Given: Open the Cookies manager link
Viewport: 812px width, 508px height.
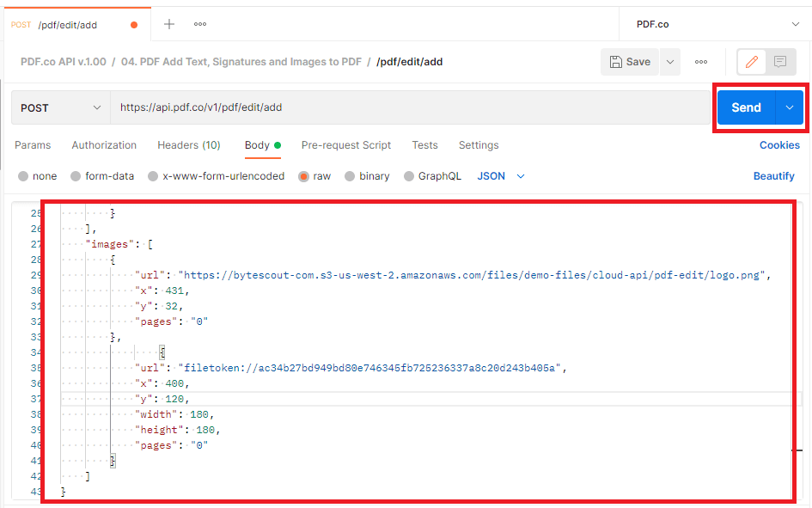Looking at the screenshot, I should coord(778,144).
